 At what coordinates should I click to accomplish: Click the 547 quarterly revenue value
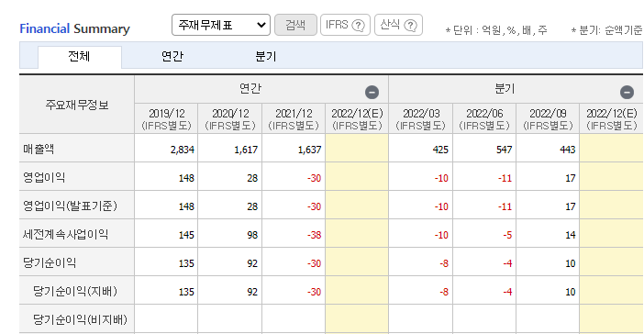pyautogui.click(x=504, y=150)
